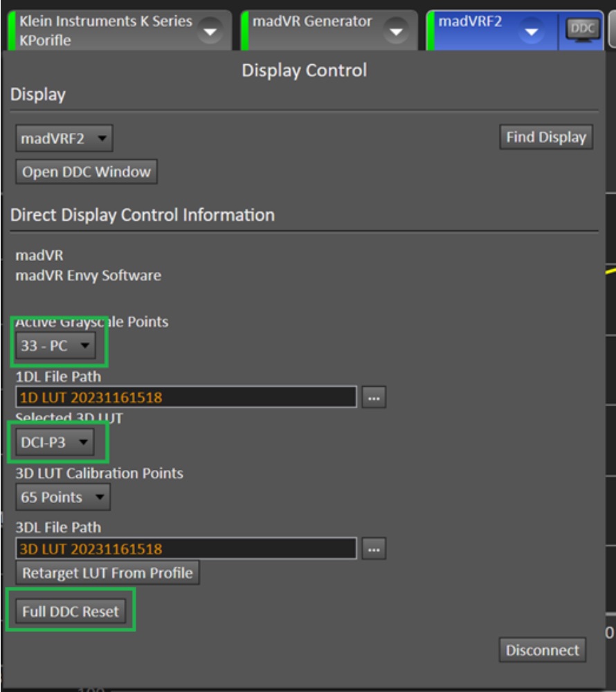
Task: Browse for 1DL file path
Action: 374,397
